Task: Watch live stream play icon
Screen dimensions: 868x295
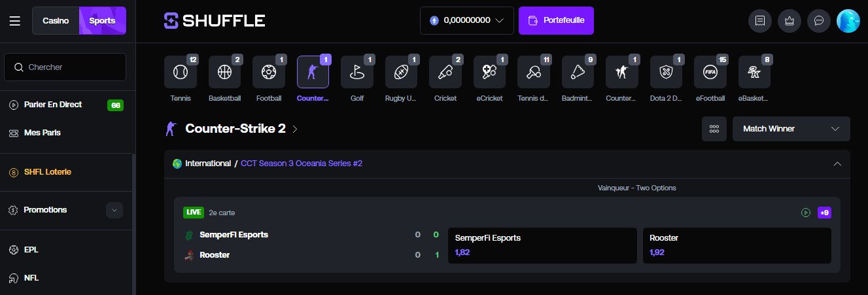Action: click(x=806, y=213)
